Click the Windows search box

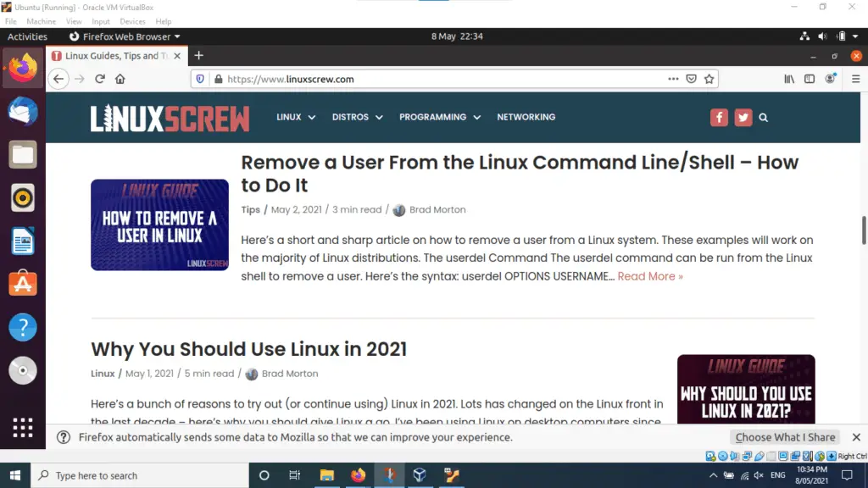pyautogui.click(x=140, y=475)
